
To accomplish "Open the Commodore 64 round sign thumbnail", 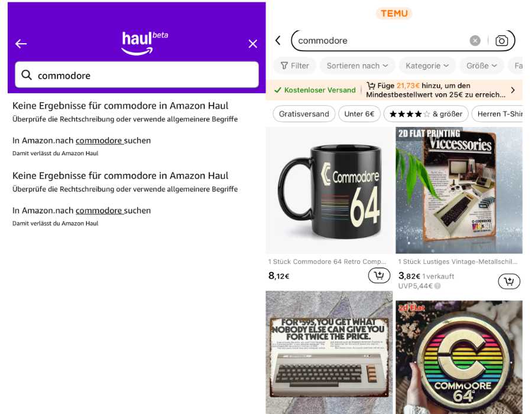I will tap(459, 357).
